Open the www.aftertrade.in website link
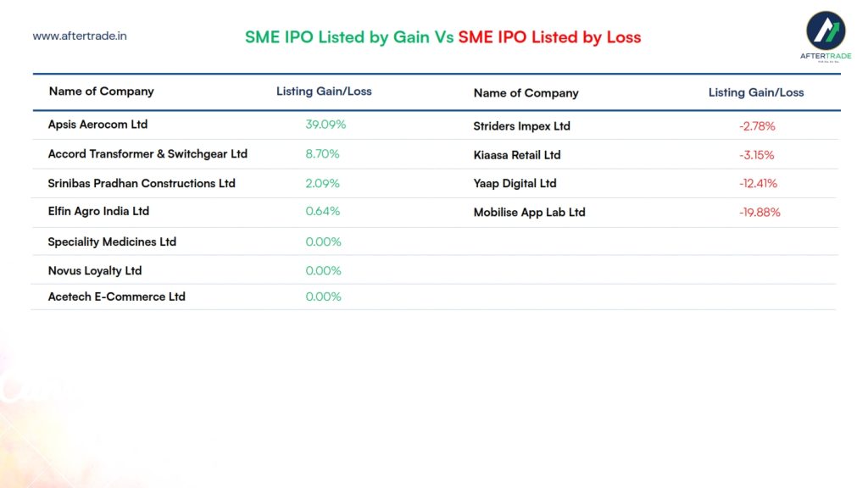 [80, 36]
